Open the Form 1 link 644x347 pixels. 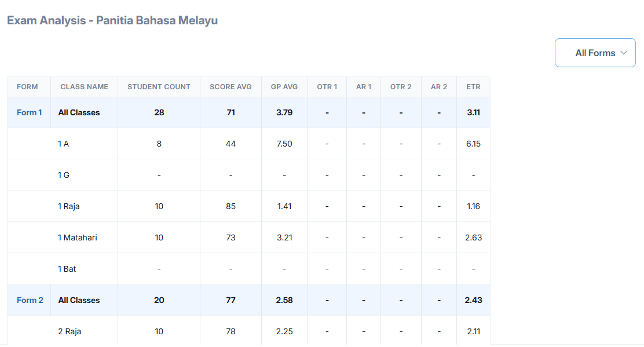tap(29, 112)
